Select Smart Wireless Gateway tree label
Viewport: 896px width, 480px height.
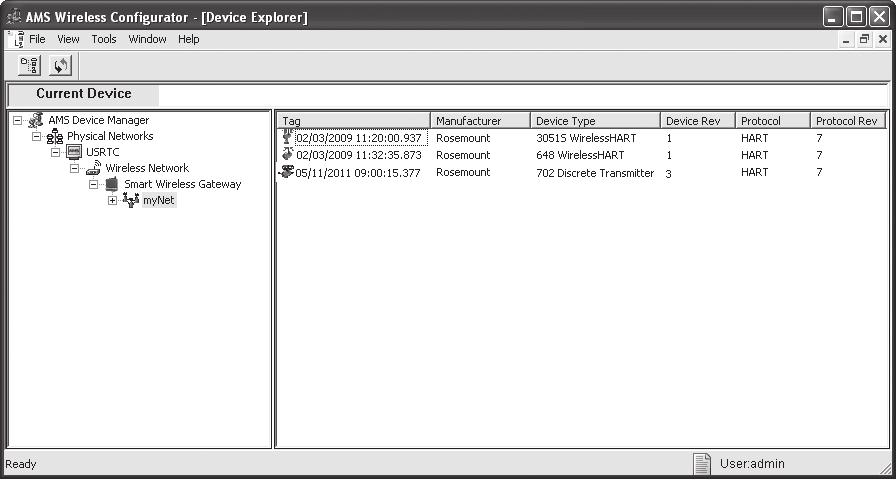tap(183, 185)
